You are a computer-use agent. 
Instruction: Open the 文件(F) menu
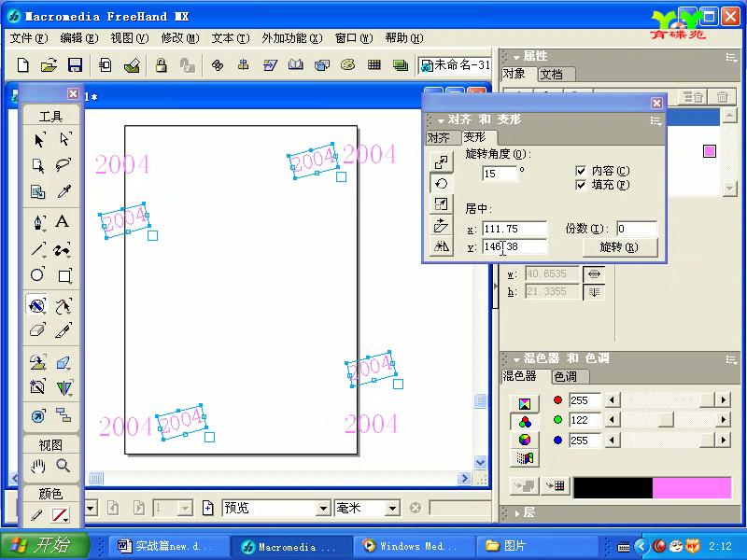[29, 38]
